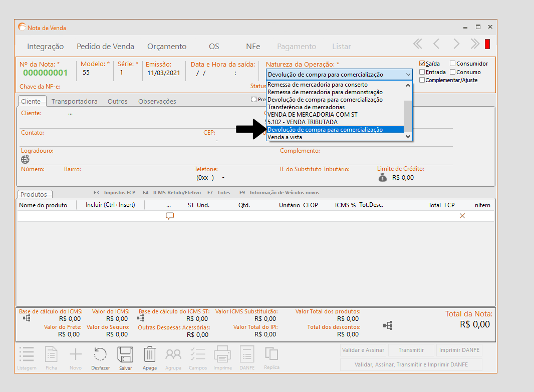
Task: Go to the last record arrow
Action: 475,44
